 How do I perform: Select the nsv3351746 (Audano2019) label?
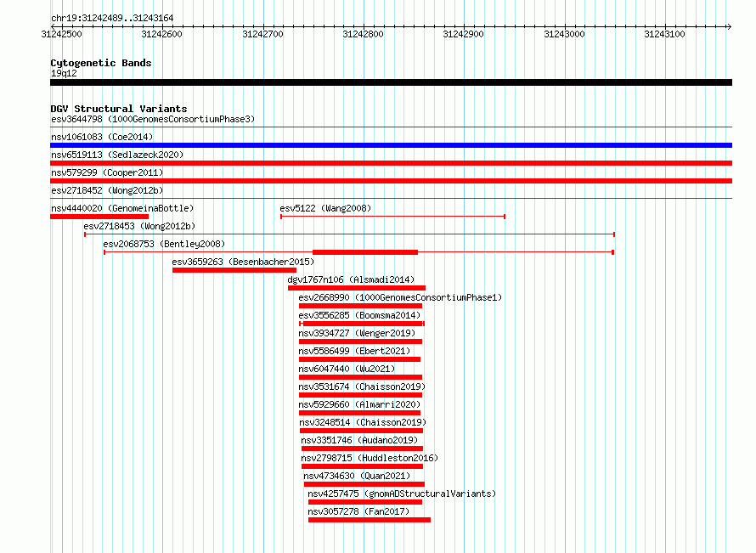tap(359, 440)
